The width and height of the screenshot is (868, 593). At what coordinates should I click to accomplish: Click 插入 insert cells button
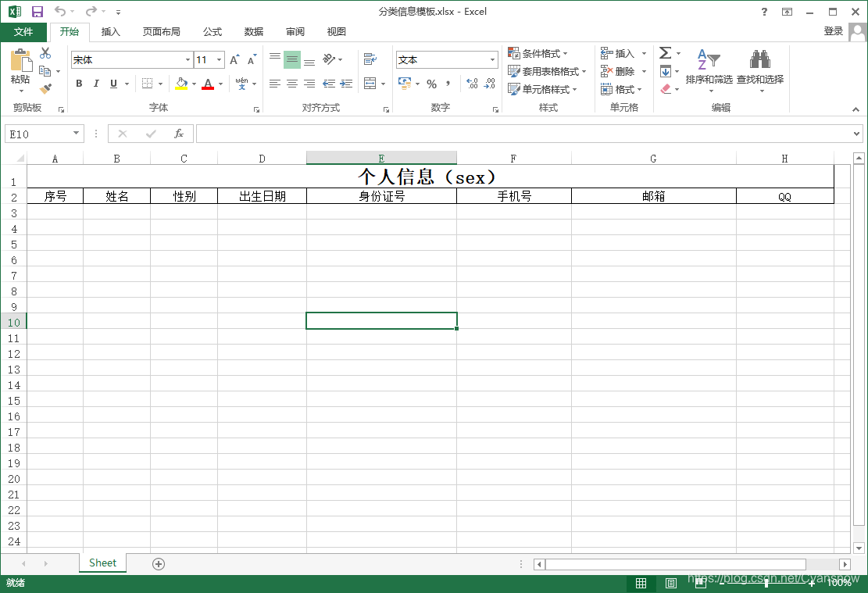click(617, 54)
